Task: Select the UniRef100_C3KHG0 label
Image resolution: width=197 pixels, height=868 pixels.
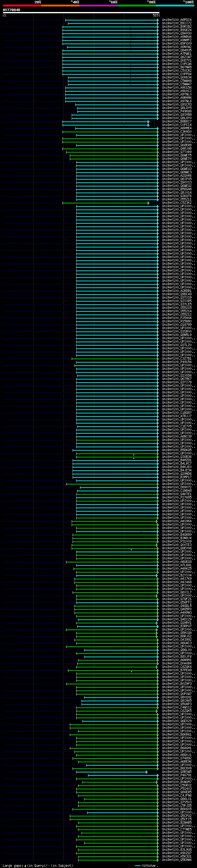Action: click(x=176, y=131)
